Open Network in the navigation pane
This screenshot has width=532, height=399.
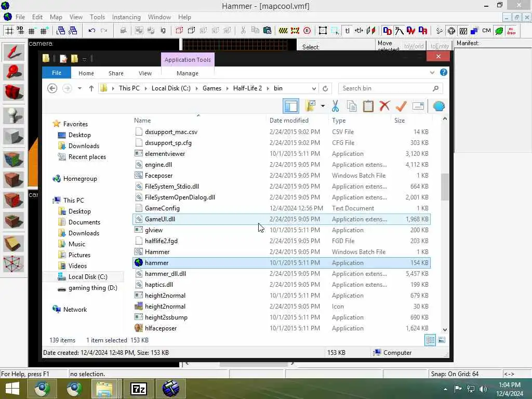click(75, 310)
